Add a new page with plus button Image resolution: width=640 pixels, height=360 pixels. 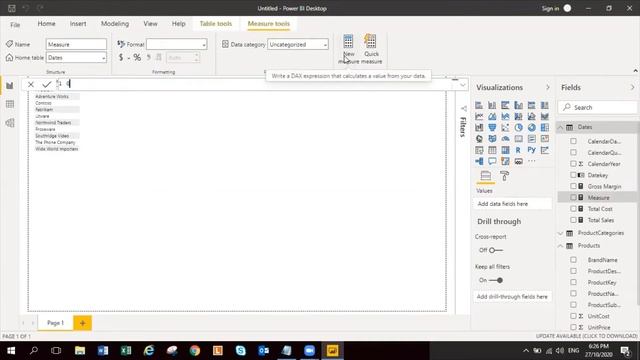coord(82,323)
